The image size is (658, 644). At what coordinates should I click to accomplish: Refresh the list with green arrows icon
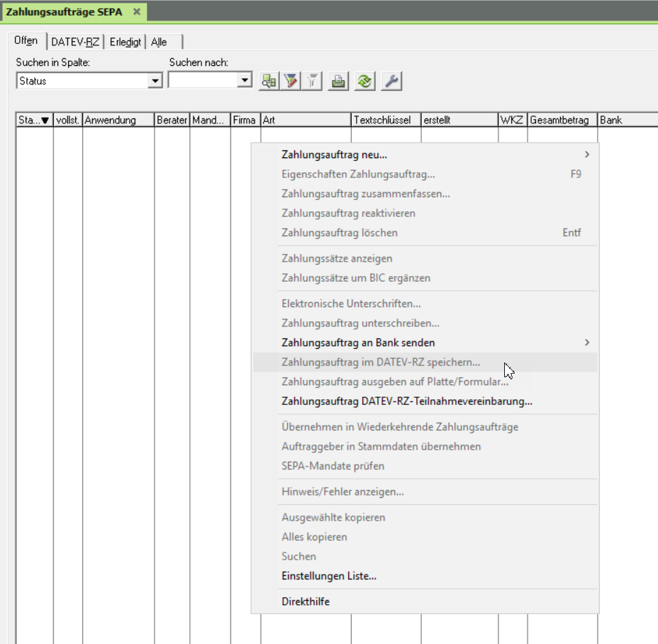coord(364,81)
